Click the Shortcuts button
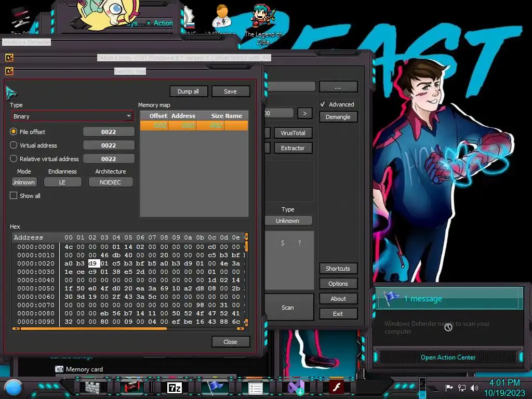This screenshot has width=532, height=399. coord(338,269)
